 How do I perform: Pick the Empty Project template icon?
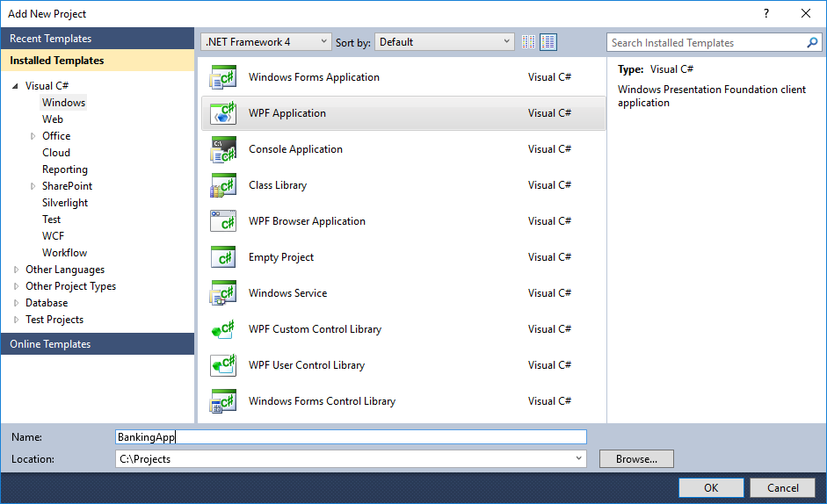(223, 257)
